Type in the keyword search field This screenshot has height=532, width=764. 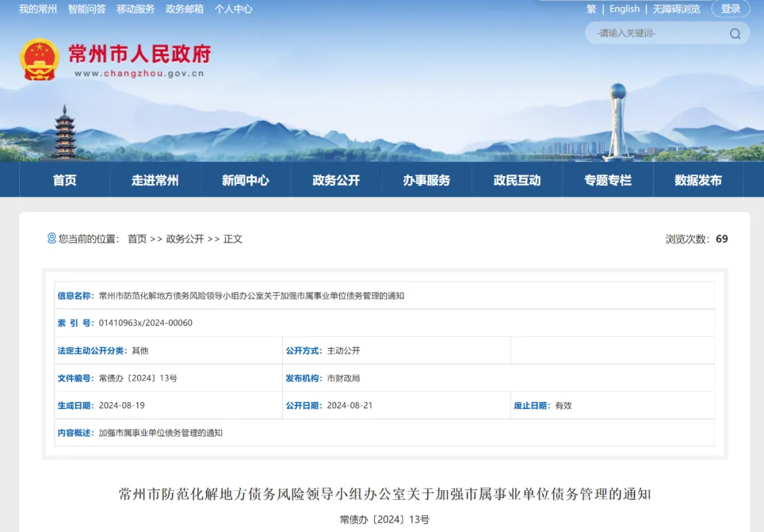tap(658, 33)
